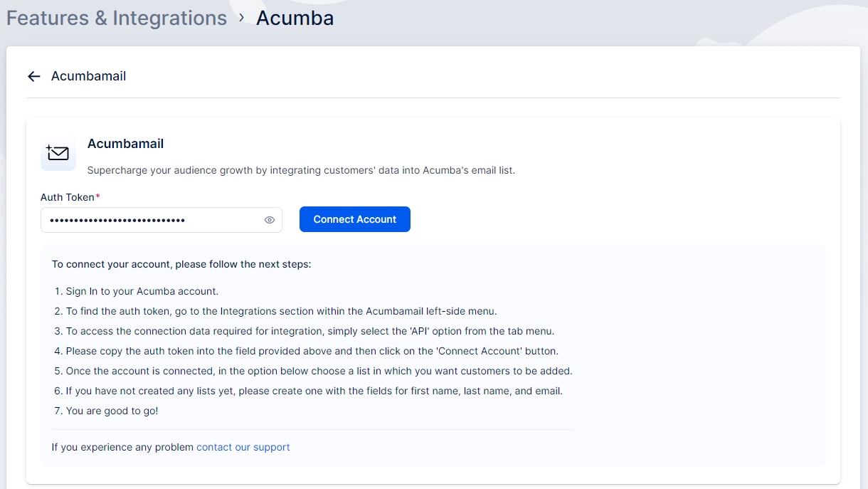The image size is (868, 489).
Task: Select step 4 about copying auth token
Action: coord(312,351)
